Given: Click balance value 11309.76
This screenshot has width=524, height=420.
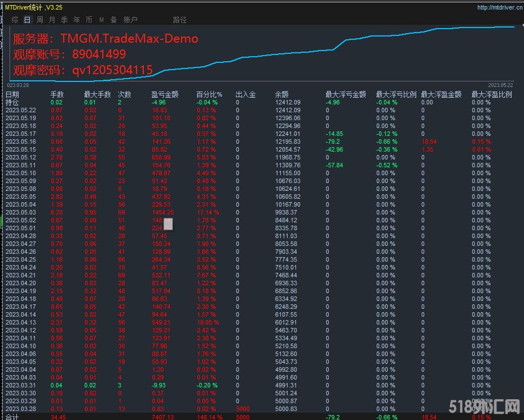Looking at the screenshot, I should pyautogui.click(x=288, y=165).
